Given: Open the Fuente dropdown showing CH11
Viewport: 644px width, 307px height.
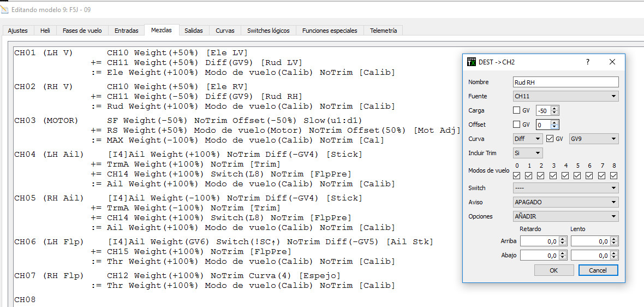Looking at the screenshot, I should [x=565, y=96].
